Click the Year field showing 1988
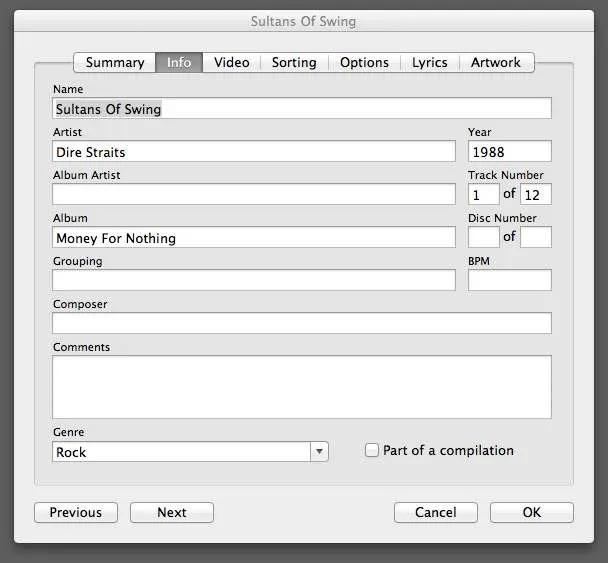608x563 pixels. pos(509,152)
